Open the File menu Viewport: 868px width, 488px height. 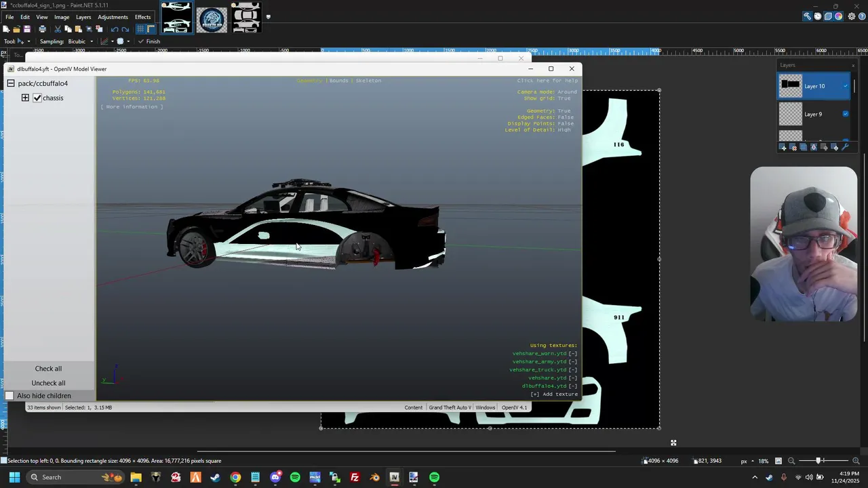coord(9,17)
